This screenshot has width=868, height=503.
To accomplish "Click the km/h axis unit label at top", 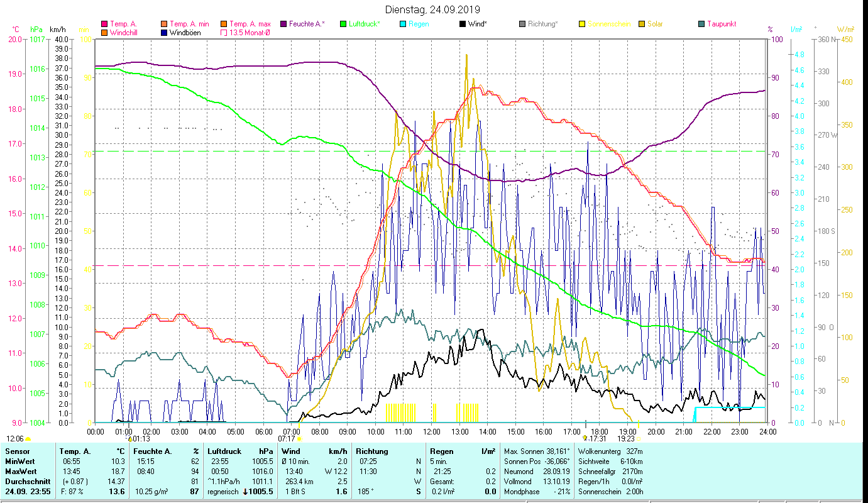I will tap(57, 29).
